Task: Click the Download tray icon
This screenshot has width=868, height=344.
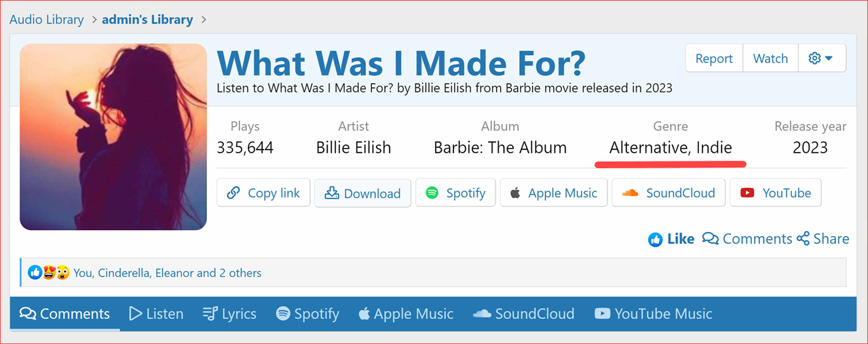Action: [331, 193]
